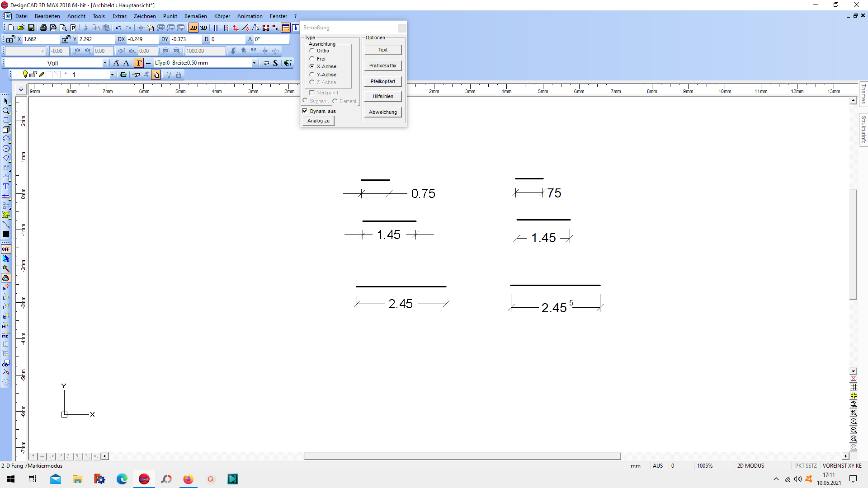
Task: Click the Undo icon in the toolbar
Action: [118, 28]
